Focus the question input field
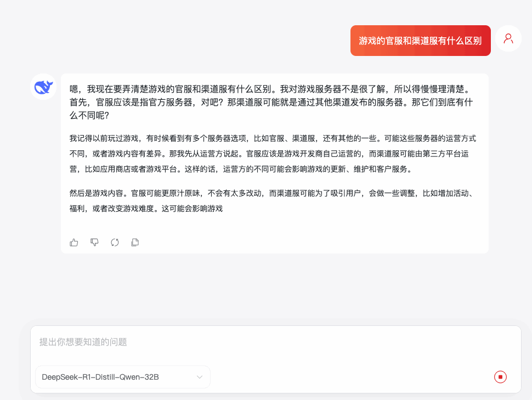The image size is (532, 400). pos(275,342)
